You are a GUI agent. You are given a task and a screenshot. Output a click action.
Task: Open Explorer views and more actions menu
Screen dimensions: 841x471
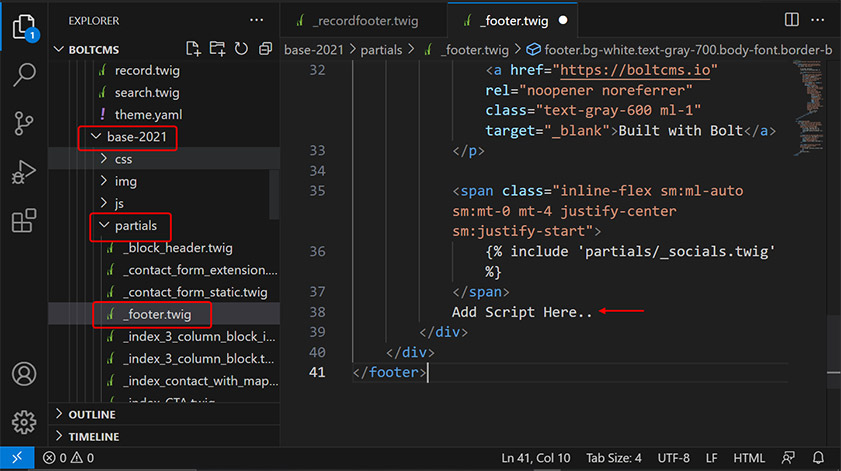tap(256, 20)
